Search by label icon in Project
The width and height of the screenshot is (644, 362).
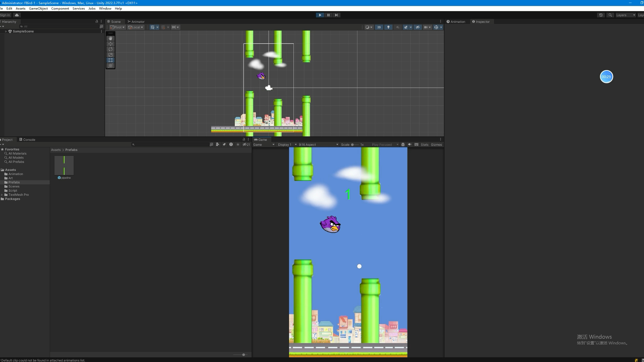tap(224, 144)
